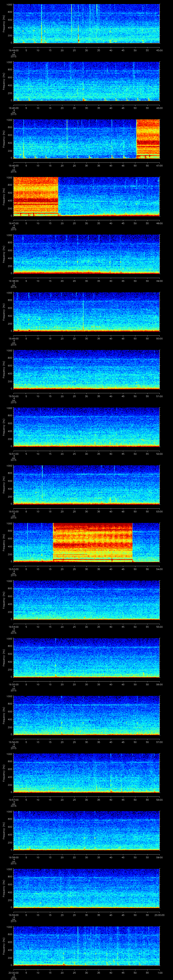
Task: Click the 19:48:00 start time label
Action: (14, 281)
